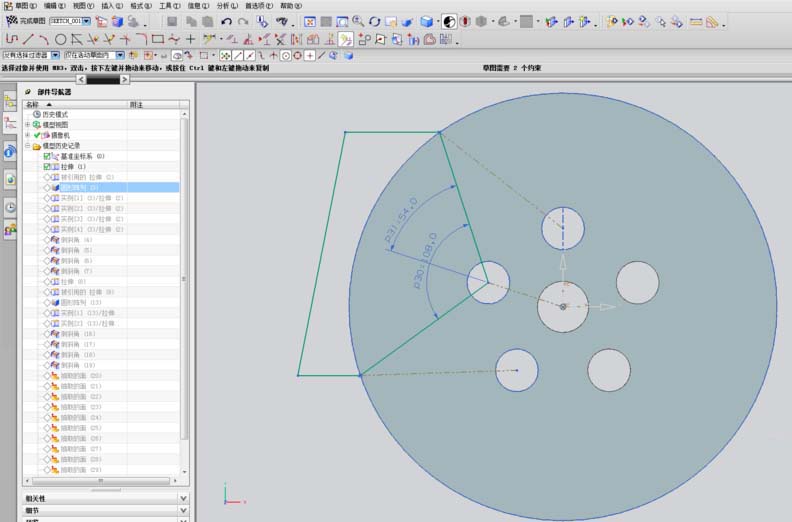The image size is (792, 522).
Task: Click the Fit view icon
Action: point(310,21)
